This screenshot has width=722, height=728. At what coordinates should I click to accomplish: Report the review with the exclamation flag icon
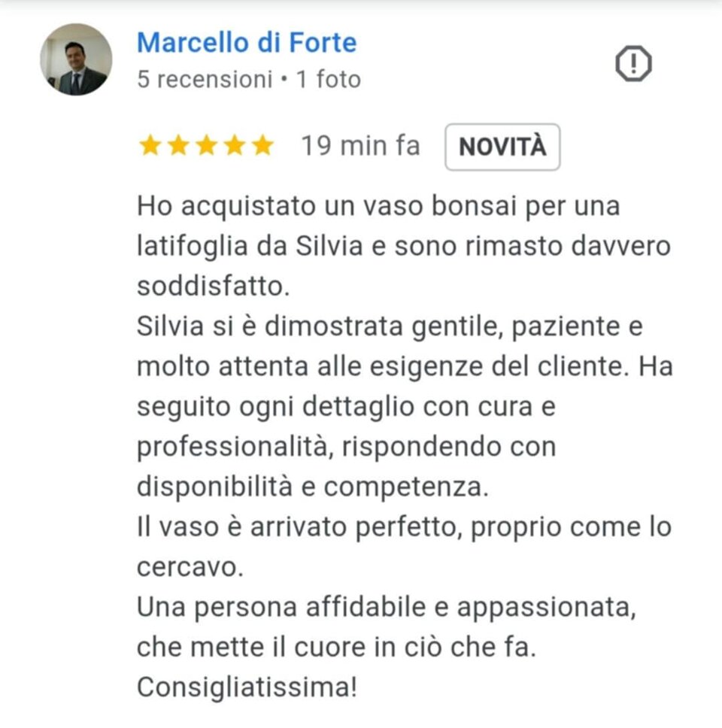[633, 64]
